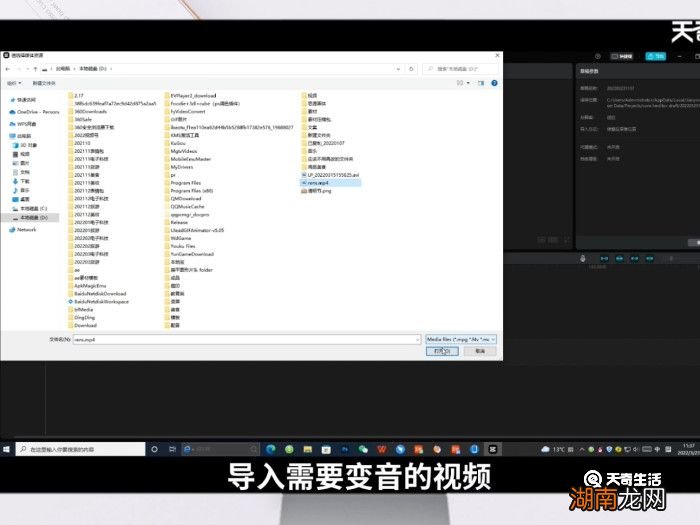This screenshot has width=700, height=525.
Task: Select the QQMusicCache folder
Action: [x=185, y=207]
